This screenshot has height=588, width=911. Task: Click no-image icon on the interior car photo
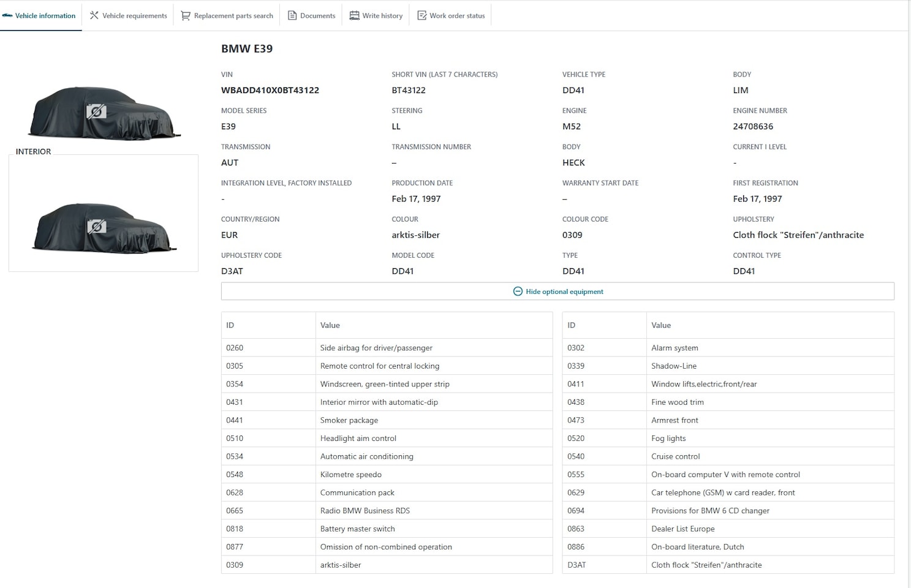96,227
